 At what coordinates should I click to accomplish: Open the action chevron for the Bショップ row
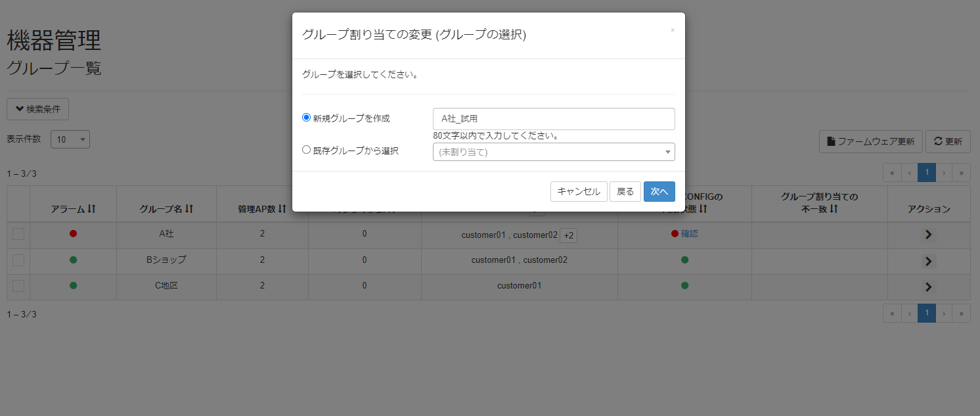(x=927, y=260)
